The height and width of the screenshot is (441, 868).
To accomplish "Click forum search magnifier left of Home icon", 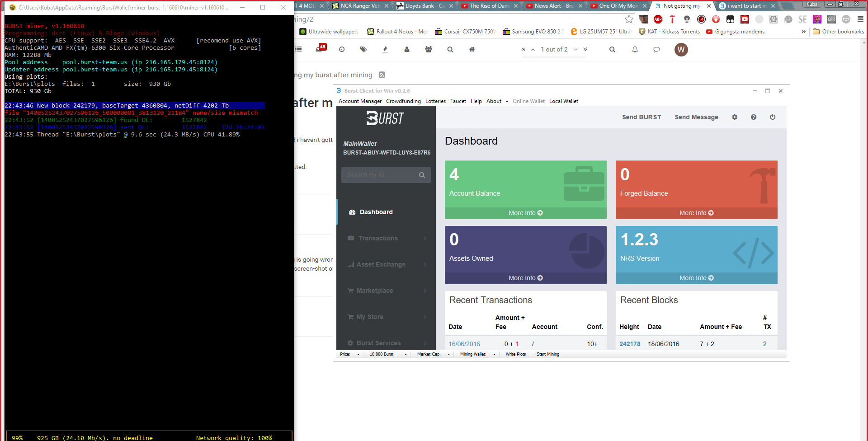I will coord(450,49).
